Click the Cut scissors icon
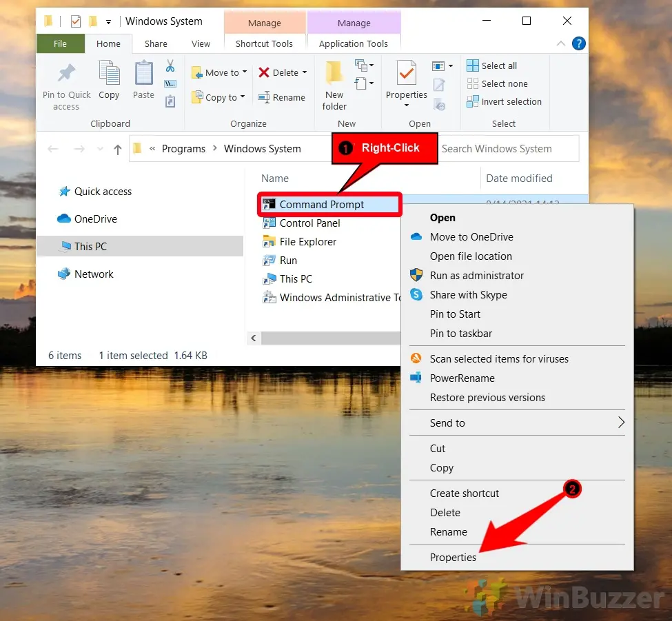Viewport: 672px width, 621px height. click(170, 65)
